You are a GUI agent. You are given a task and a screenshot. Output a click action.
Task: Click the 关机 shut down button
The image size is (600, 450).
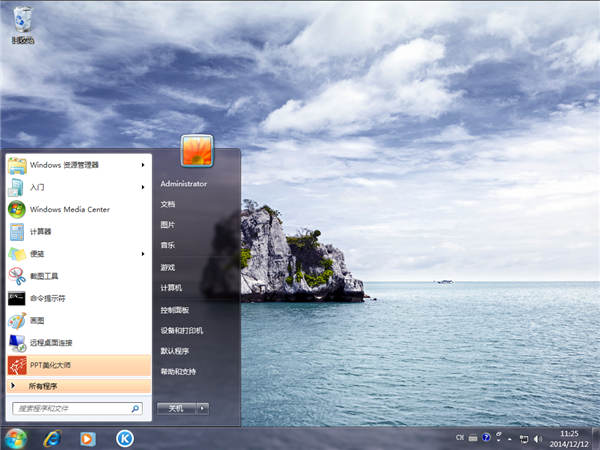point(177,409)
